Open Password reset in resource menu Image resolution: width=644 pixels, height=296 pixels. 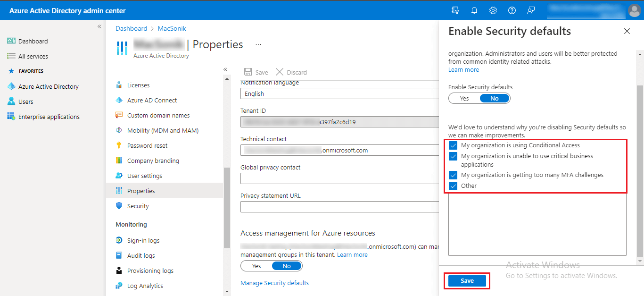[147, 145]
